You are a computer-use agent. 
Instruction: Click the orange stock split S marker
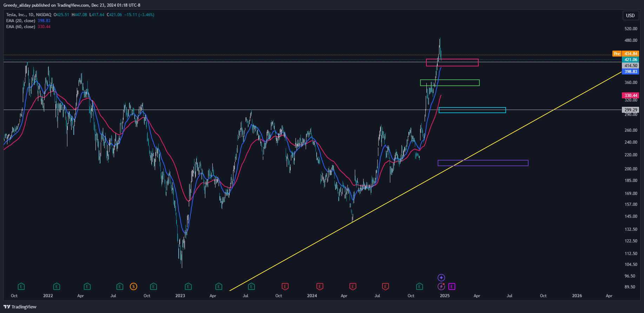pyautogui.click(x=133, y=287)
